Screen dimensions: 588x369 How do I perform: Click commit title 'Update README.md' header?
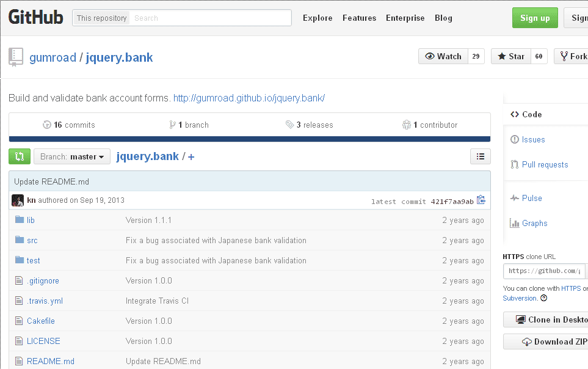(x=52, y=181)
